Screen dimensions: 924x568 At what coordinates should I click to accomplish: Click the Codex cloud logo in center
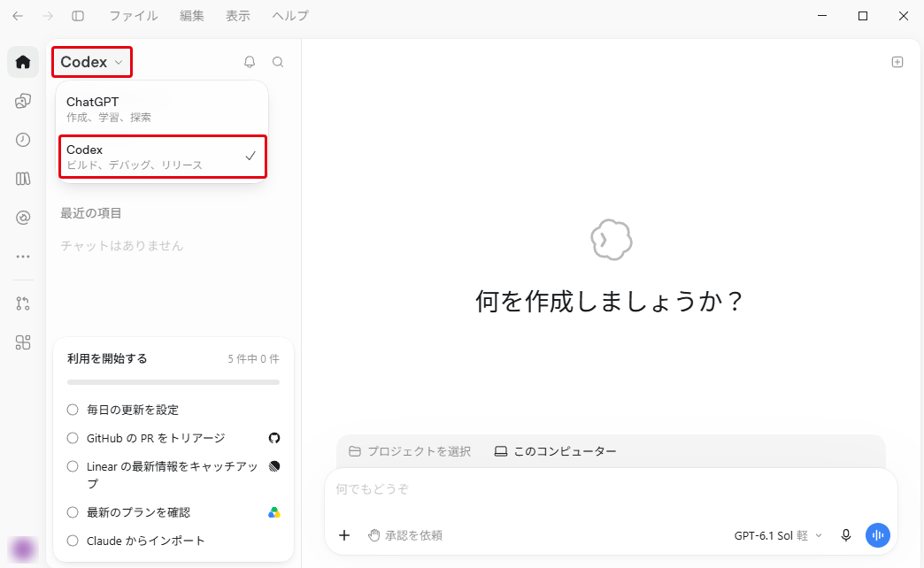[x=611, y=240]
